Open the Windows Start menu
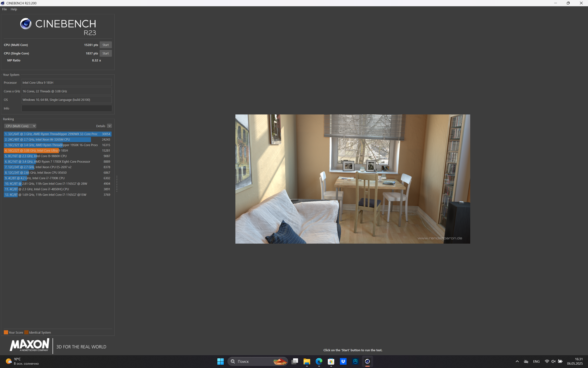The width and height of the screenshot is (588, 368). pos(220,361)
